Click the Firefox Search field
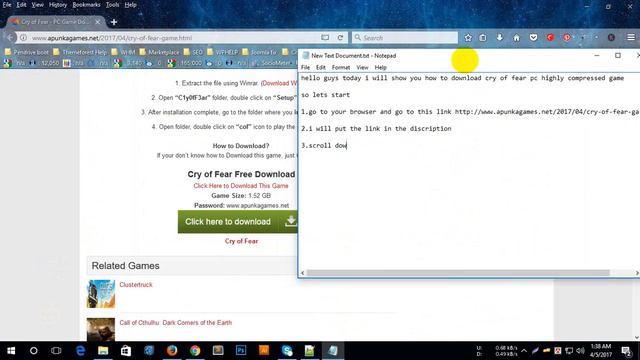This screenshot has width=640, height=360. [x=405, y=38]
